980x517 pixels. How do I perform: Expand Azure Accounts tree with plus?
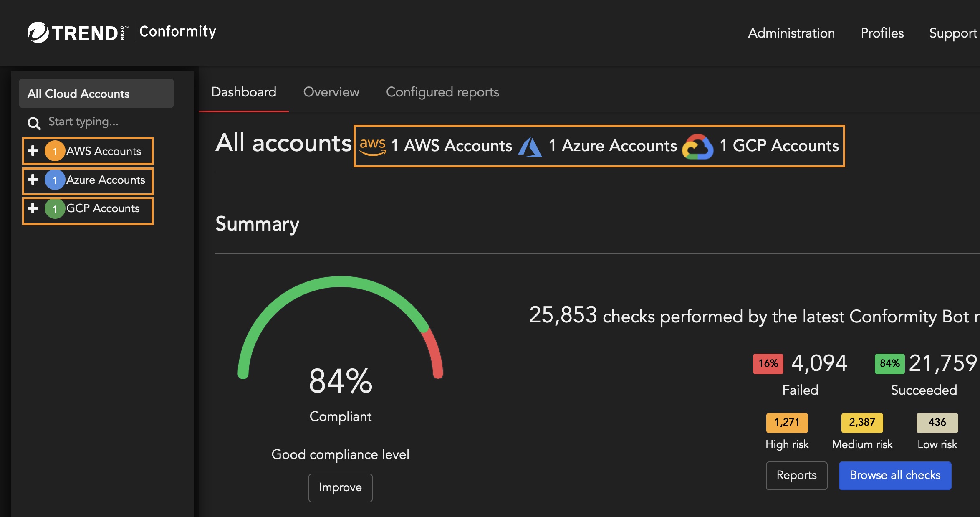pyautogui.click(x=33, y=180)
